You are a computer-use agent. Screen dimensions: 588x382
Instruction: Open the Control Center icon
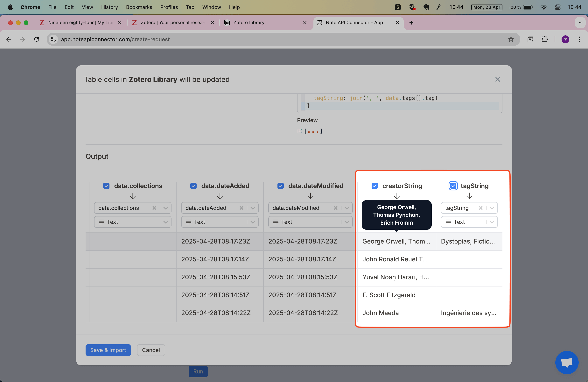558,7
